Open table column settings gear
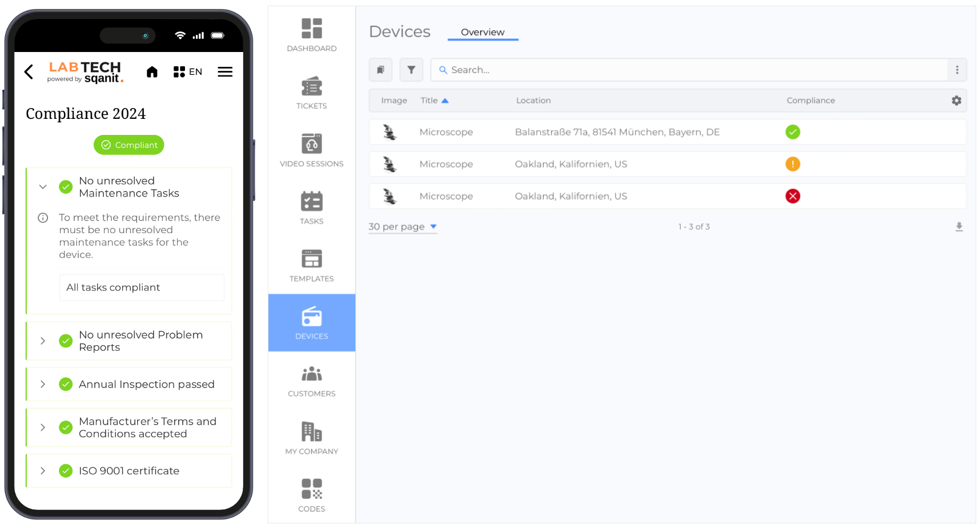The image size is (980, 528). (x=957, y=101)
